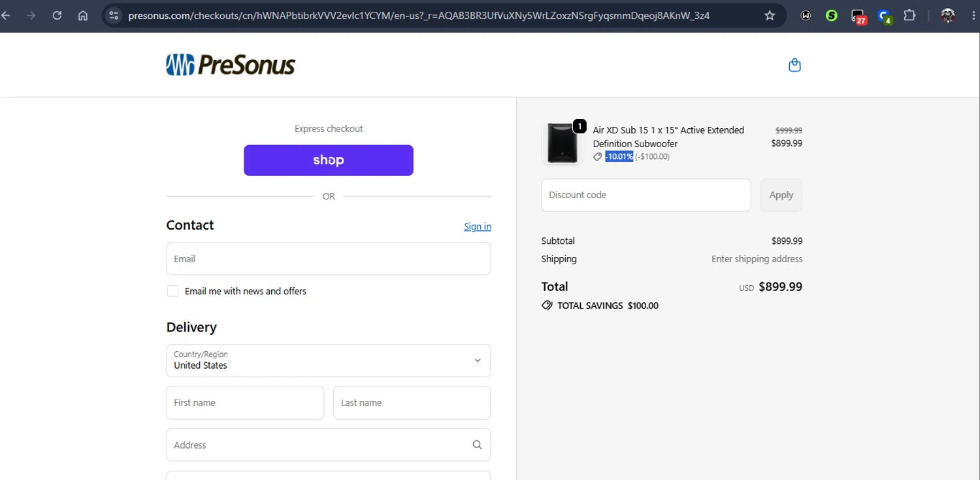980x480 pixels.
Task: Focus the Email input field
Action: [329, 259]
